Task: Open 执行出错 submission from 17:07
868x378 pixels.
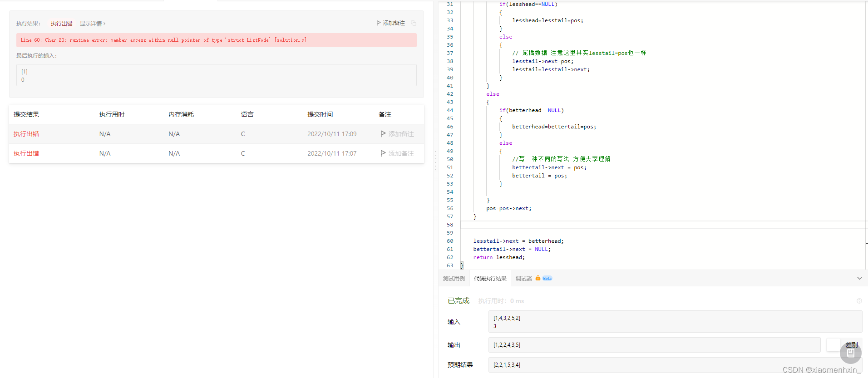Action: click(x=26, y=153)
